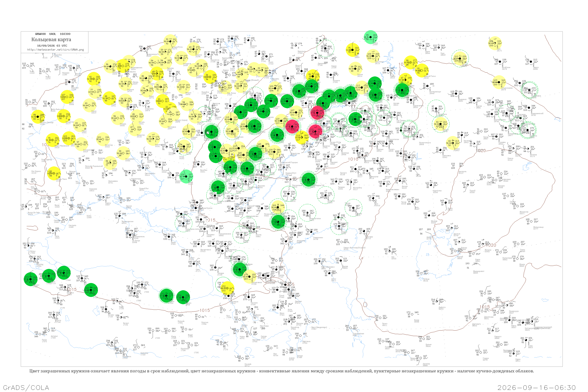Click the 16/09/2026 03 UTC date line

click(x=52, y=45)
